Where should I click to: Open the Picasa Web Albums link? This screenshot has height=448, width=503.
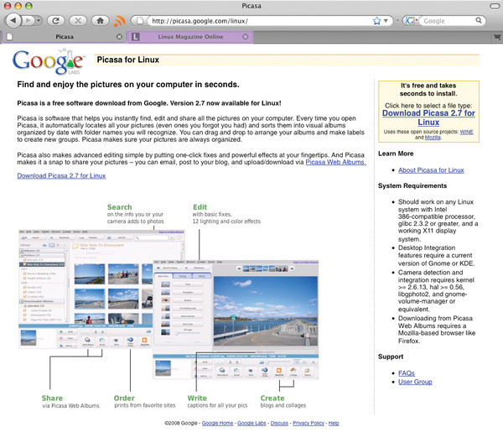pos(335,162)
